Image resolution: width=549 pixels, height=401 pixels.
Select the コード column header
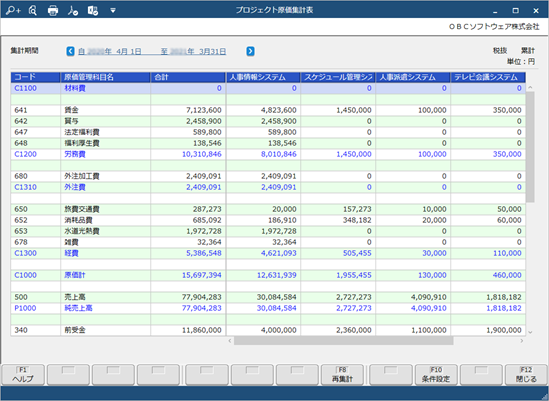(x=35, y=77)
